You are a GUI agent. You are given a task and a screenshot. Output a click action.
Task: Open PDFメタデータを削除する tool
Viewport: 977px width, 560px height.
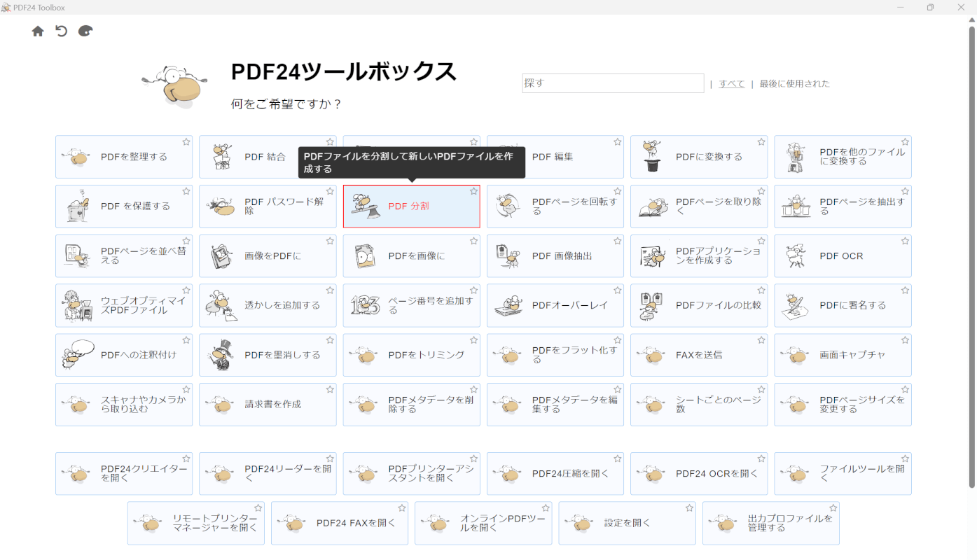coord(411,405)
